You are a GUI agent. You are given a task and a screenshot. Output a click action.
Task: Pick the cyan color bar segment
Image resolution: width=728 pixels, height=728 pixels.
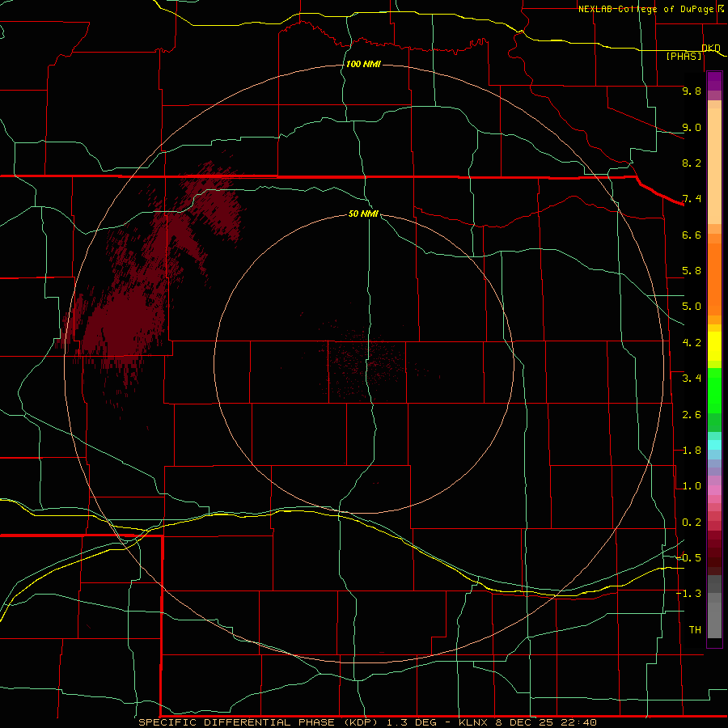coord(714,445)
